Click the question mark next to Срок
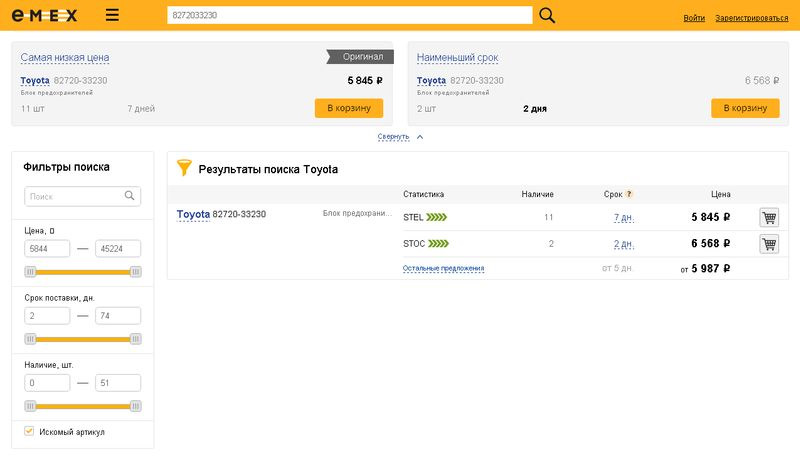 tap(629, 194)
